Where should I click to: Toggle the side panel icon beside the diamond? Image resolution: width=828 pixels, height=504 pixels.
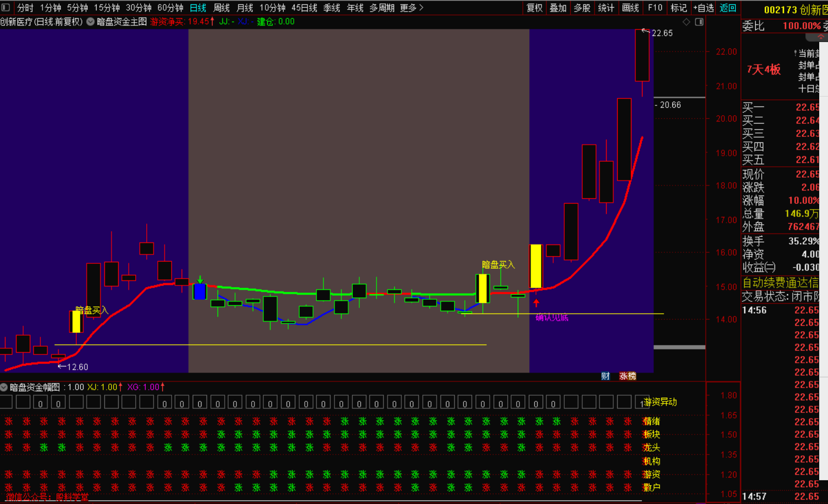(699, 22)
